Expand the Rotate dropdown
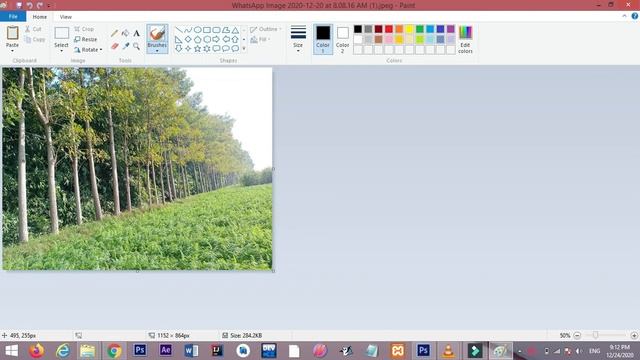The width and height of the screenshot is (640, 360). coord(101,50)
